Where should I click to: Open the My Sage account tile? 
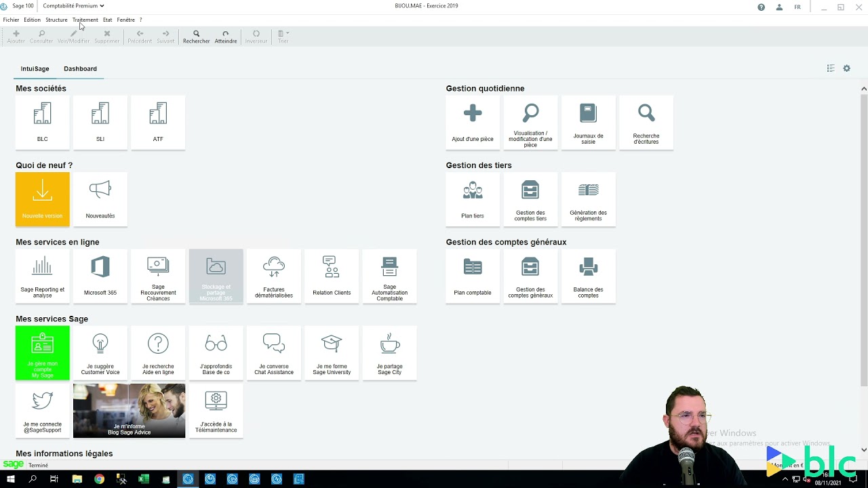[x=42, y=353]
